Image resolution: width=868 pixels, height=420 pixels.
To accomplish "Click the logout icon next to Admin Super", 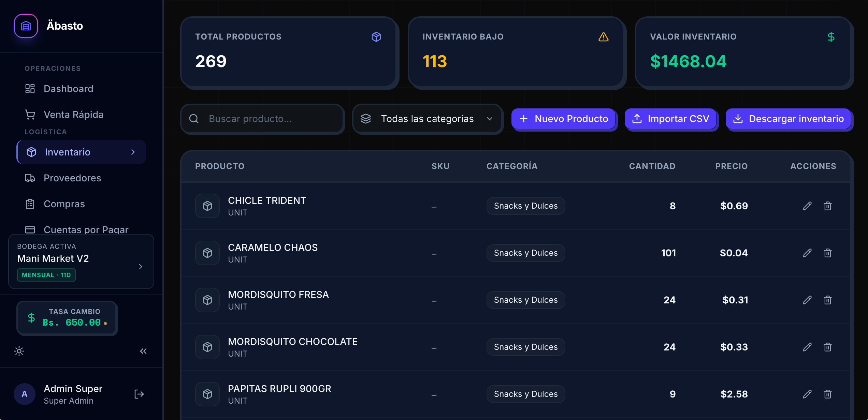I will click(x=139, y=394).
